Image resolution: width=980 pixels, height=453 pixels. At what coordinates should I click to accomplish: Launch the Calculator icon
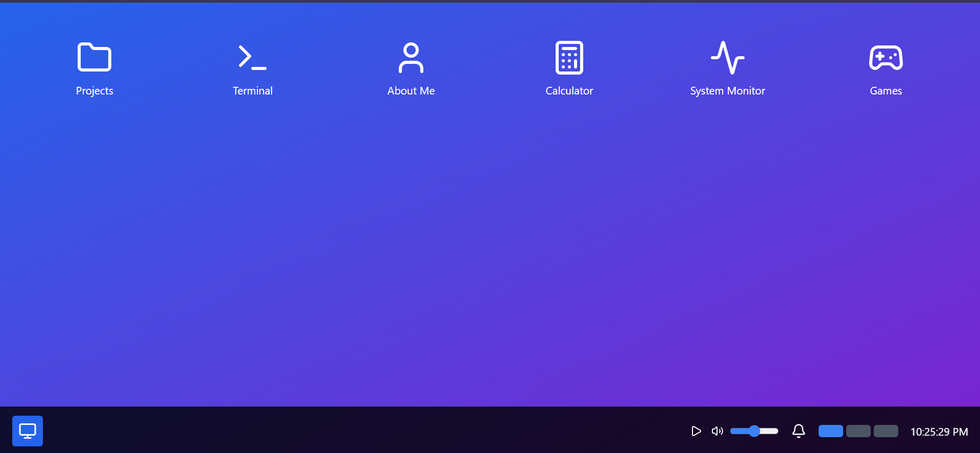click(x=569, y=57)
